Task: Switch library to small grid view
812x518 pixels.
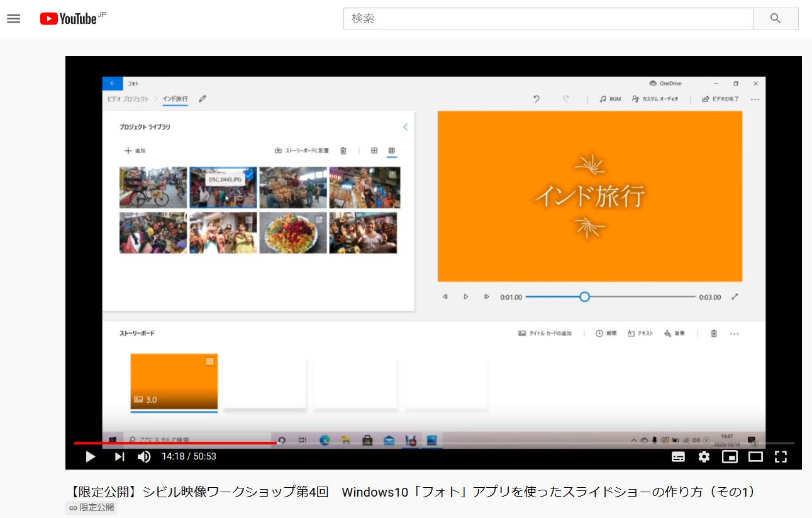Action: tap(391, 151)
